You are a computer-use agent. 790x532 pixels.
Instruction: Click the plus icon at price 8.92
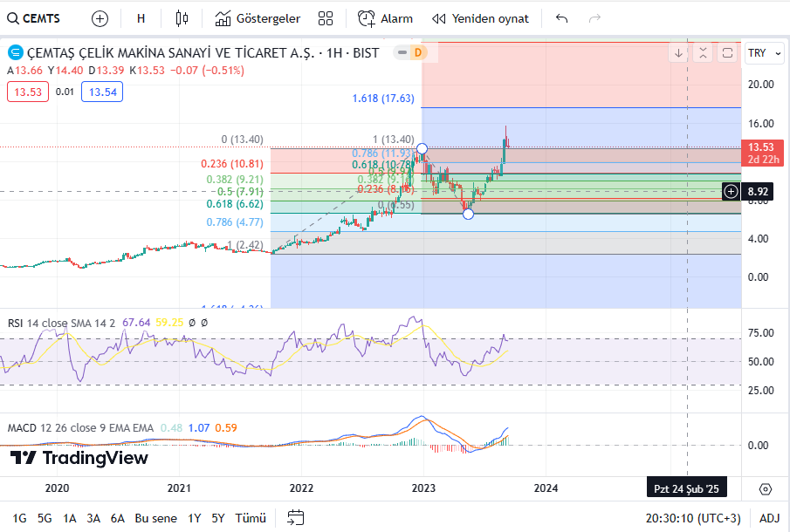(731, 191)
